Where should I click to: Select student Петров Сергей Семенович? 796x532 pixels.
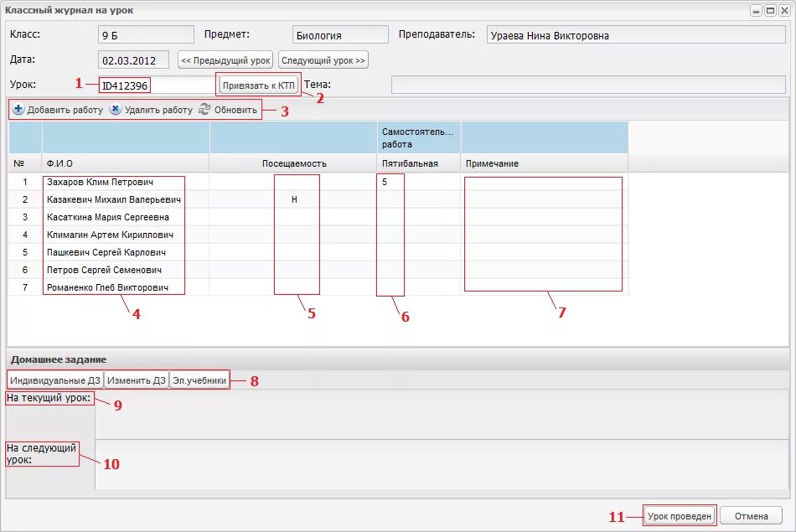click(104, 270)
